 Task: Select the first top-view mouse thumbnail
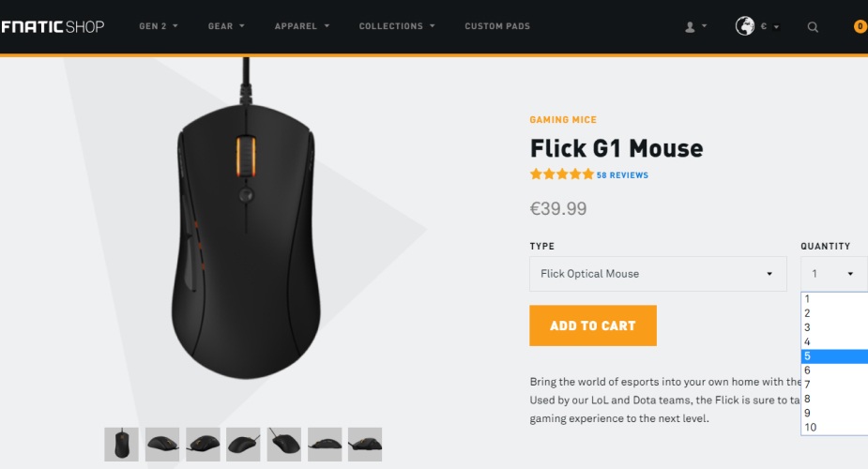121,444
